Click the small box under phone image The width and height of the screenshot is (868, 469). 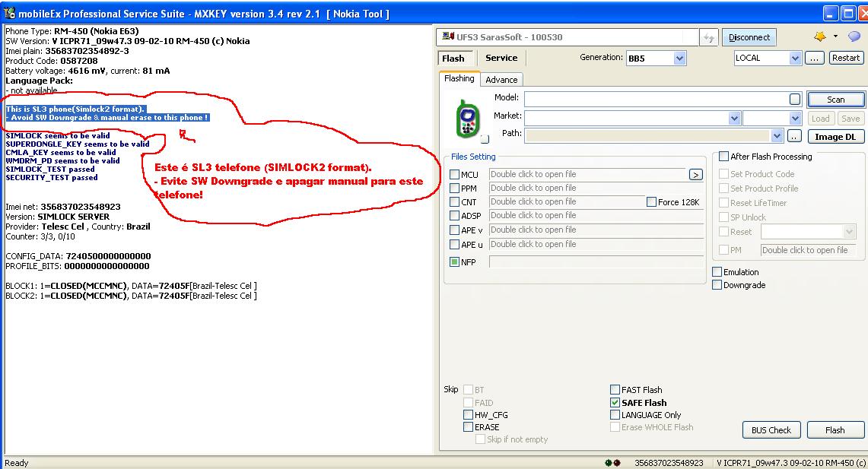click(485, 139)
